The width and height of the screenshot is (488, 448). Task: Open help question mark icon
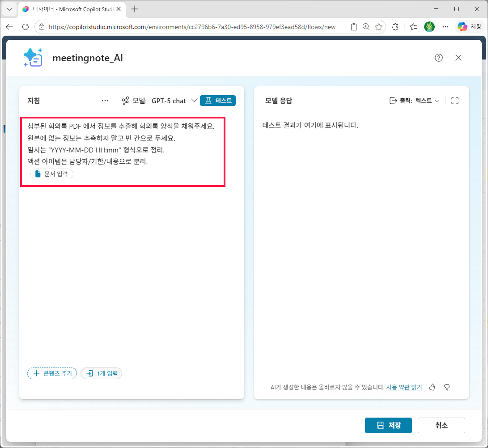[438, 58]
